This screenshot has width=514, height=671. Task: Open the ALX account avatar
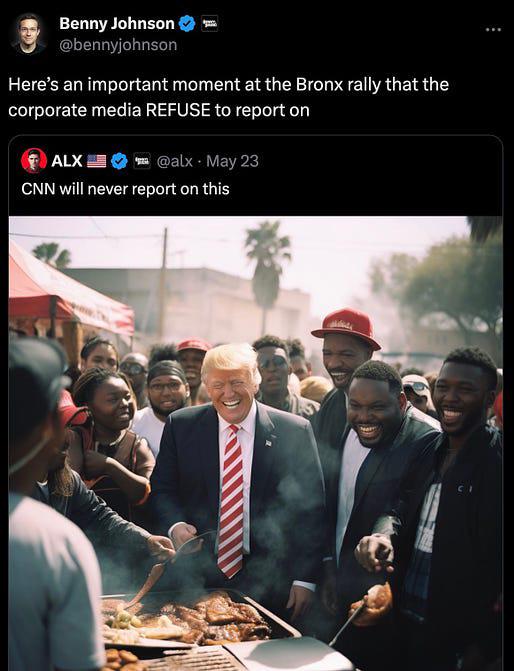click(34, 160)
